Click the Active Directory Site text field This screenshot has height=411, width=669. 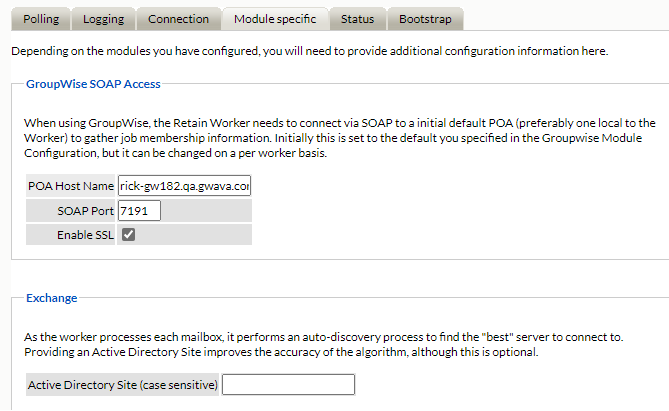288,385
